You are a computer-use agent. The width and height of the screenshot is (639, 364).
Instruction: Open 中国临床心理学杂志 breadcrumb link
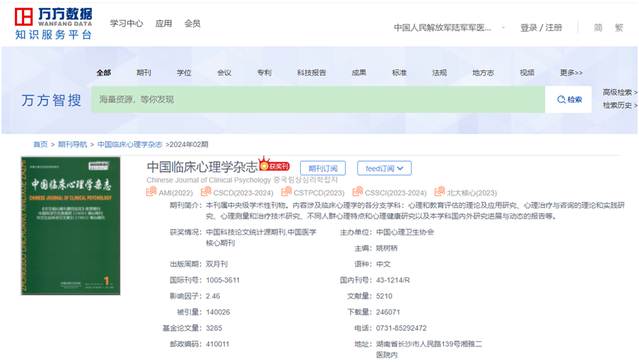coord(130,144)
